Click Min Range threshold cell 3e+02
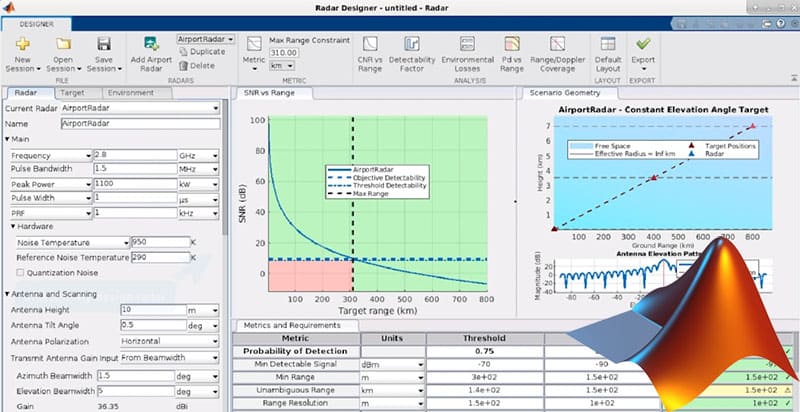The height and width of the screenshot is (412, 800). click(485, 377)
